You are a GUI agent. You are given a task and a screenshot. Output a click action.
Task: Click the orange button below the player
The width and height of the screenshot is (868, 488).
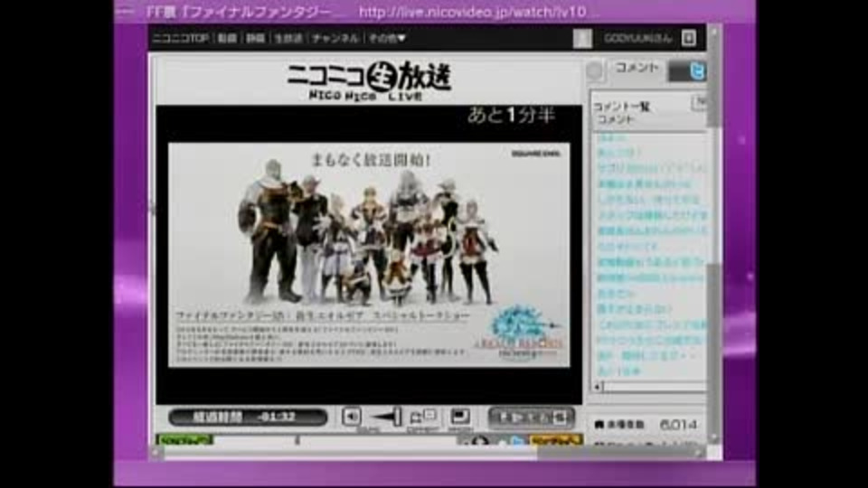pos(556,440)
